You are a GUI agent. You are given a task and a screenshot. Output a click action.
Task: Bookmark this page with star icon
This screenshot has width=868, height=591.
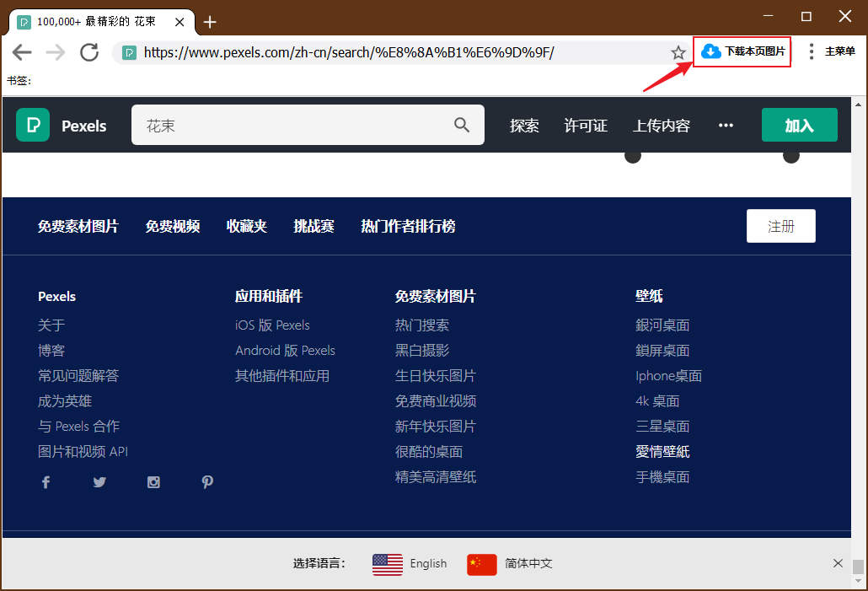(678, 52)
